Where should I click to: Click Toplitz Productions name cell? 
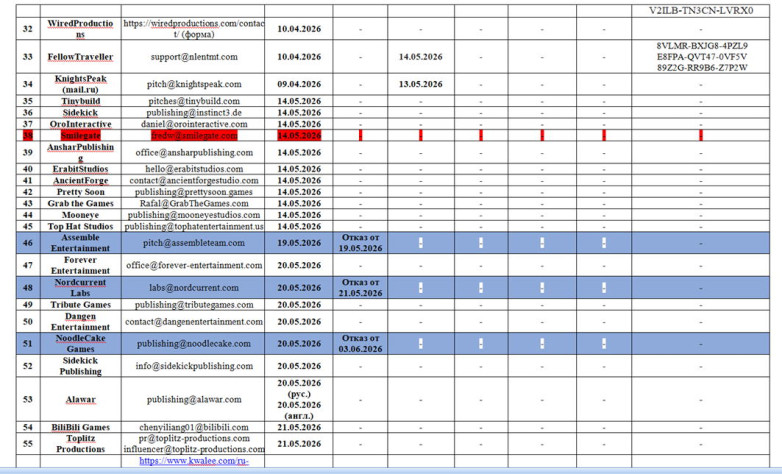point(80,444)
